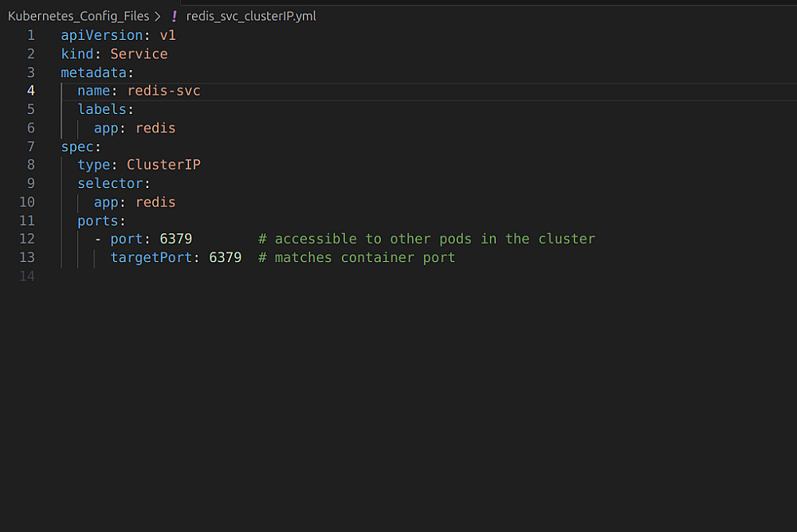Click line number 12 in the gutter
The image size is (797, 532).
point(27,239)
